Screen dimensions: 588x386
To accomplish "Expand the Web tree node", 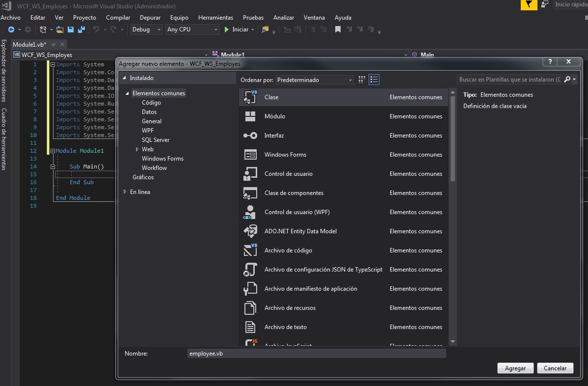I will point(137,149).
